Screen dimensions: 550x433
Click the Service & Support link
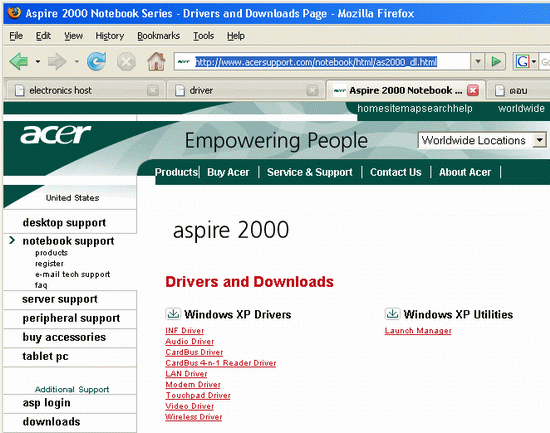tap(310, 172)
